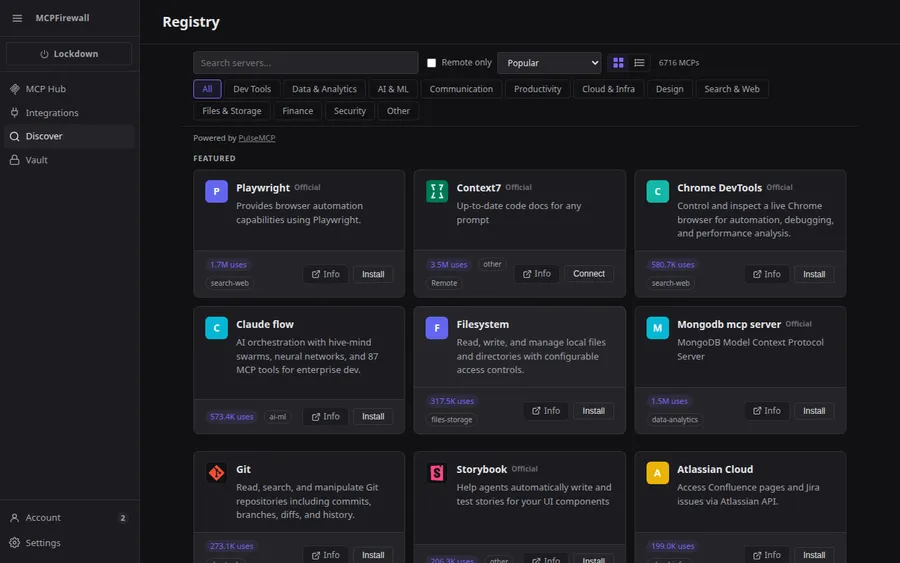Viewport: 900px width, 563px height.
Task: Filter by Design category
Action: [x=669, y=89]
